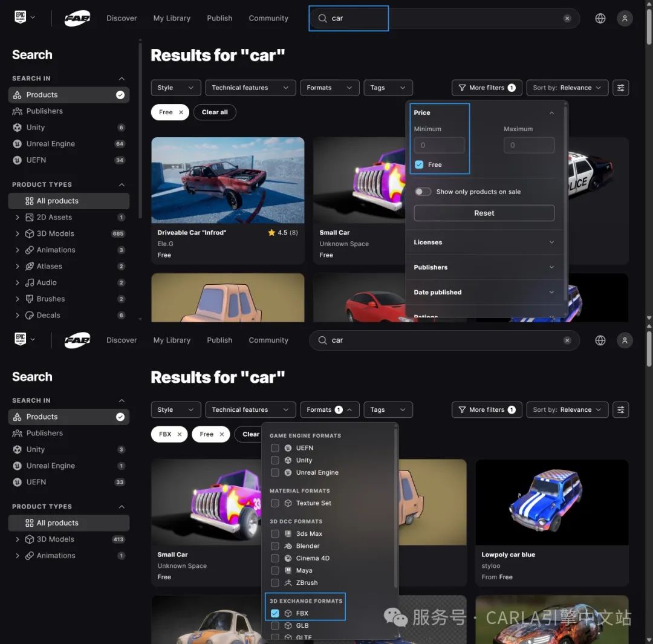Check the Blender format checkbox
The height and width of the screenshot is (644, 653).
tap(275, 545)
